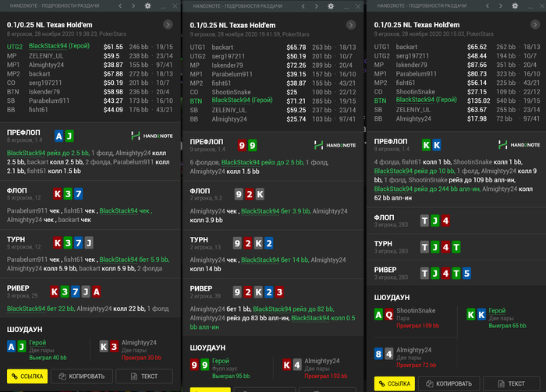Click 'Выиграл 65 bb' result in right window
Image resolution: width=546 pixels, height=392 pixels.
coord(507,326)
